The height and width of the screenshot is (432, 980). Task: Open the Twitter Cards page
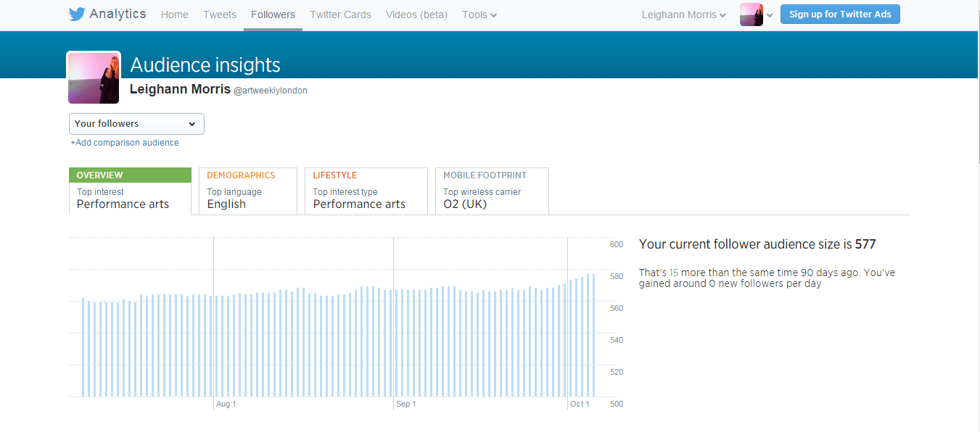pyautogui.click(x=340, y=14)
